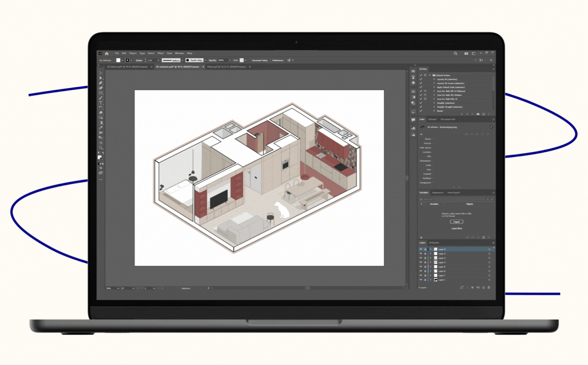Click the Fill color swatch in control bar
Viewport: 588px width, 365px height.
pos(118,60)
